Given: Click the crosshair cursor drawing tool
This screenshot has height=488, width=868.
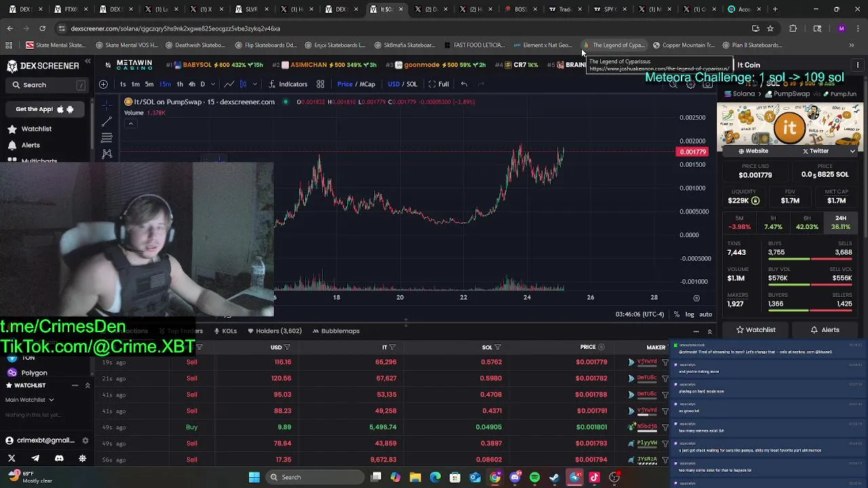Looking at the screenshot, I should [106, 105].
